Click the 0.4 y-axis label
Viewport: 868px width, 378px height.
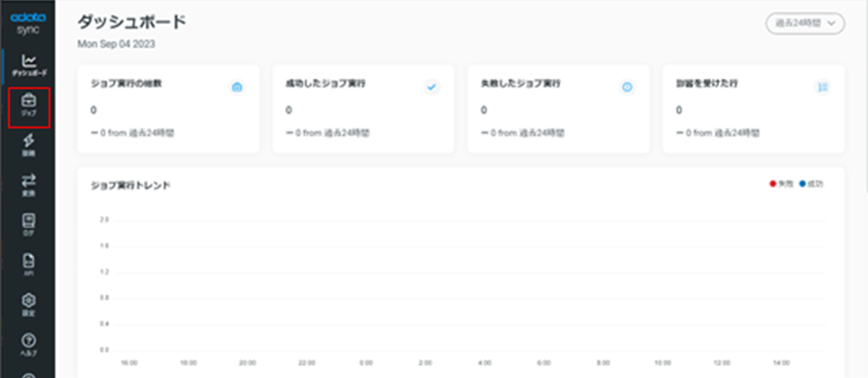(x=104, y=324)
